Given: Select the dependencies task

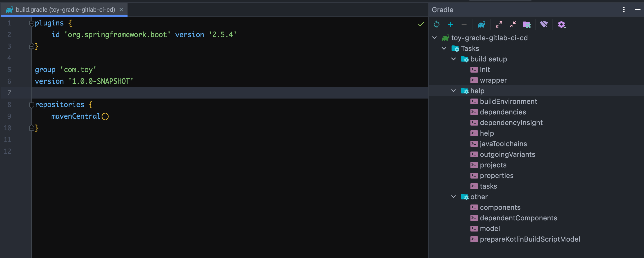Looking at the screenshot, I should (503, 112).
